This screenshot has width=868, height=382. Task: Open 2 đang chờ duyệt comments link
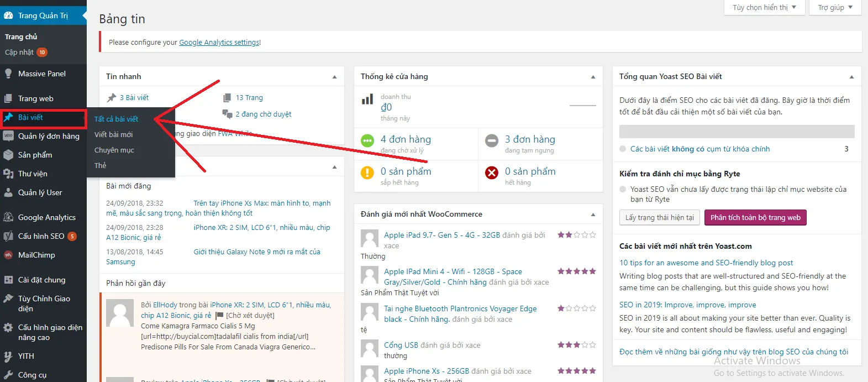tap(264, 114)
